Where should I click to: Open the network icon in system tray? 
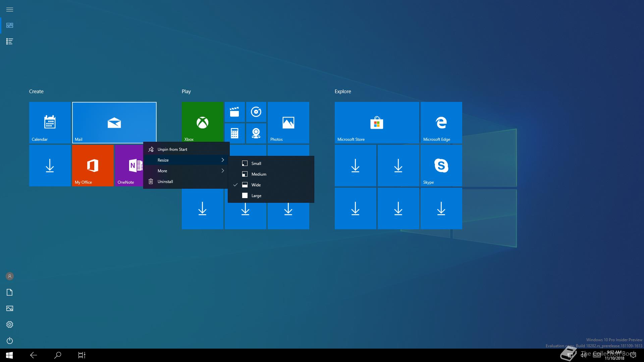(570, 355)
